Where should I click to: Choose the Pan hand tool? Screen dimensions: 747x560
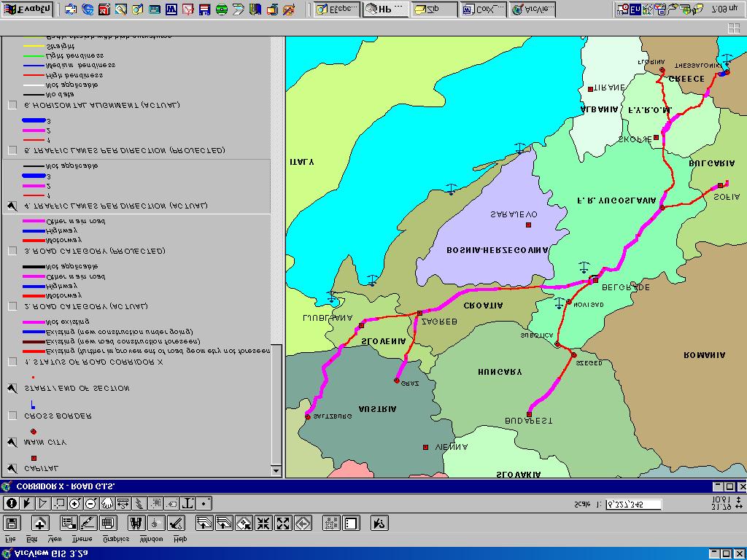coord(107,503)
